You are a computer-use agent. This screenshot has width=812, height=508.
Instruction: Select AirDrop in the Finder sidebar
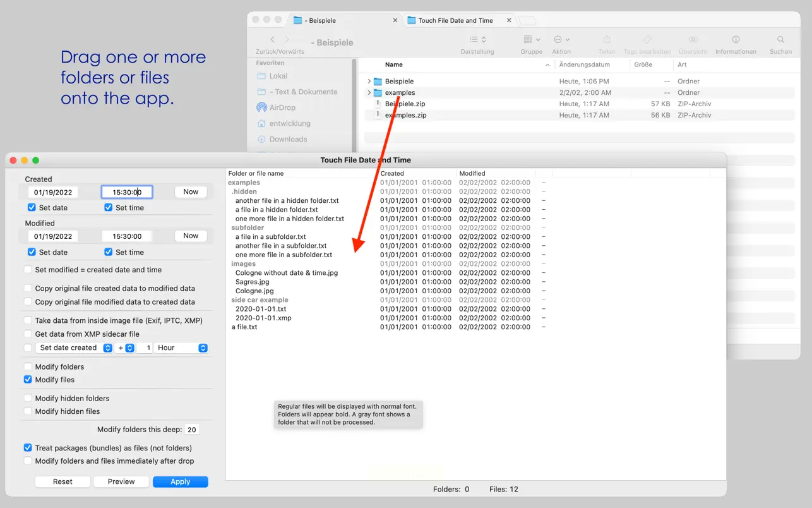click(x=282, y=107)
